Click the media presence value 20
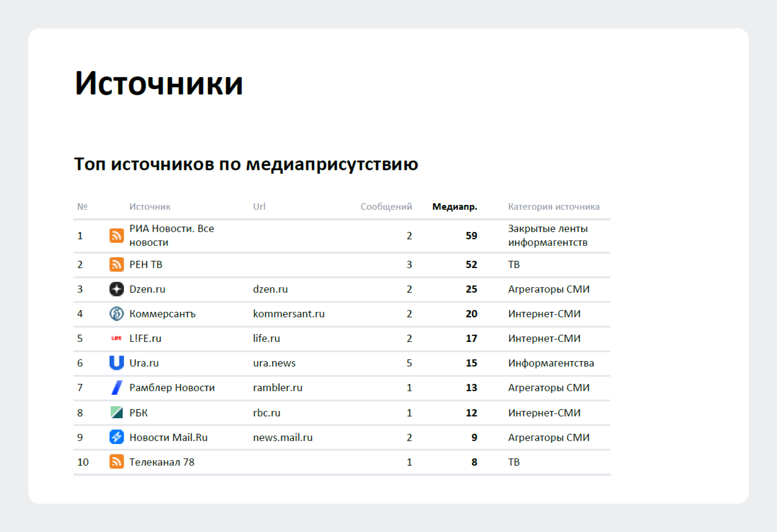 click(x=471, y=314)
